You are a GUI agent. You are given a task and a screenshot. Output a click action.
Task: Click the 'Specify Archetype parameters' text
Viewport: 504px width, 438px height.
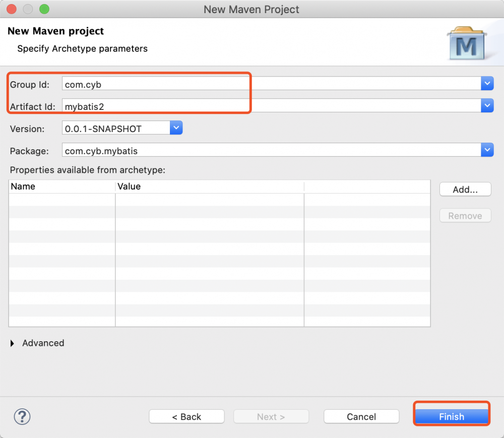pyautogui.click(x=82, y=48)
